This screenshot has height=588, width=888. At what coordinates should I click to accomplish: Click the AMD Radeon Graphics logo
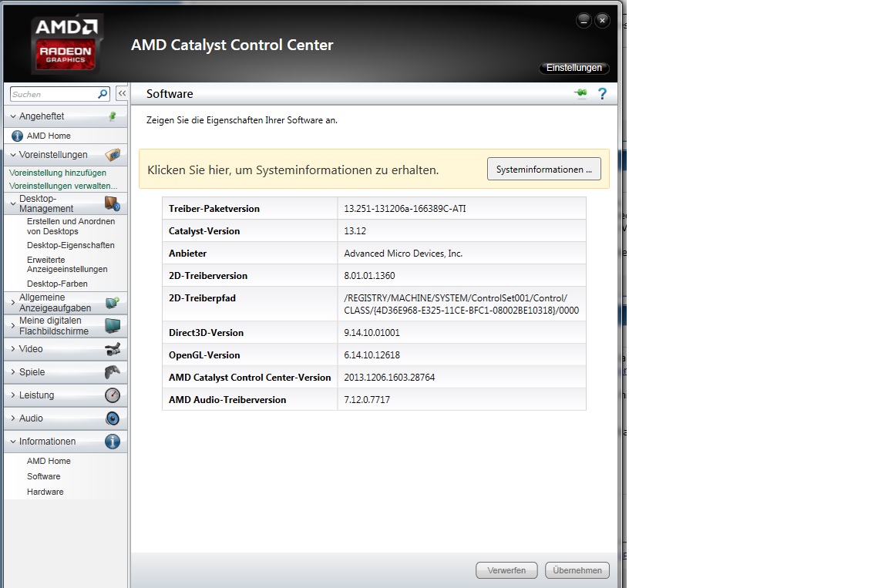tap(66, 44)
